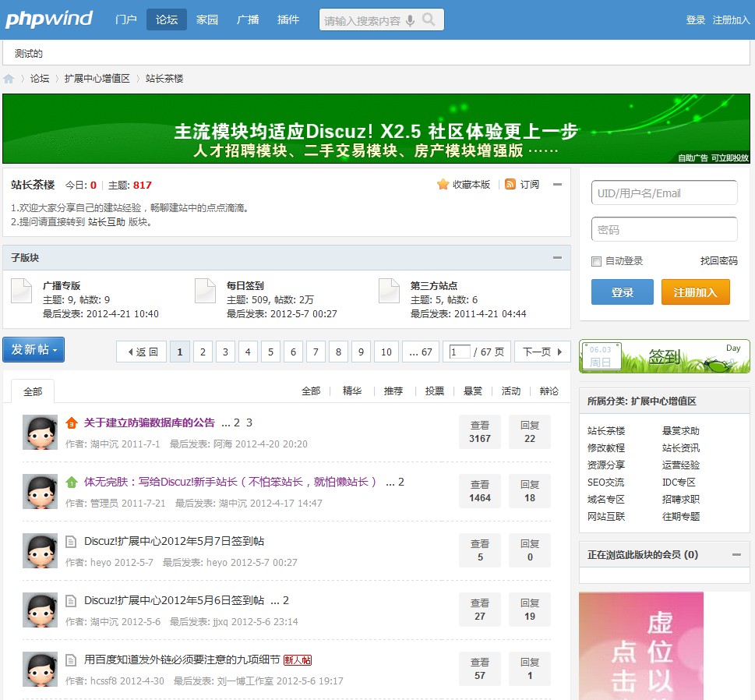Filter threads by 悬赏

pyautogui.click(x=473, y=391)
